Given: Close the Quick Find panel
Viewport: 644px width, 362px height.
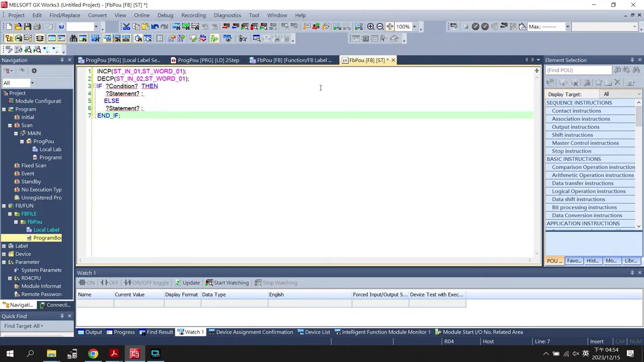Looking at the screenshot, I should pyautogui.click(x=69, y=316).
